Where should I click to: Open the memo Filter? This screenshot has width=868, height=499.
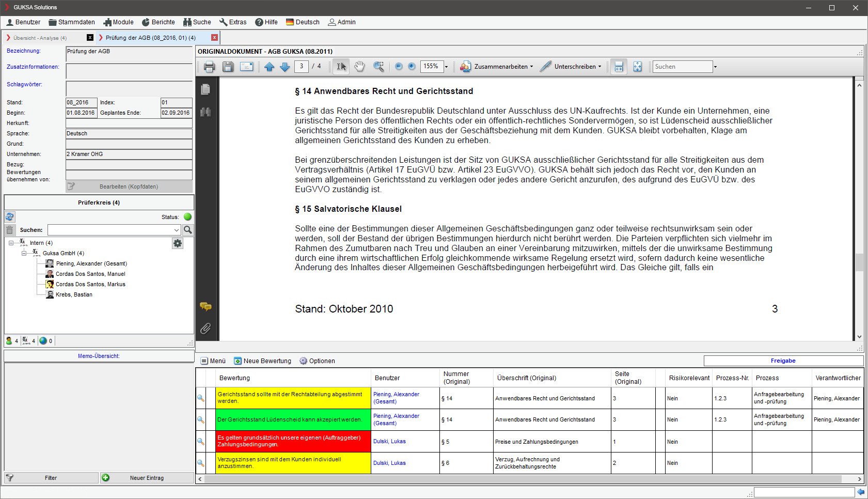tap(51, 478)
